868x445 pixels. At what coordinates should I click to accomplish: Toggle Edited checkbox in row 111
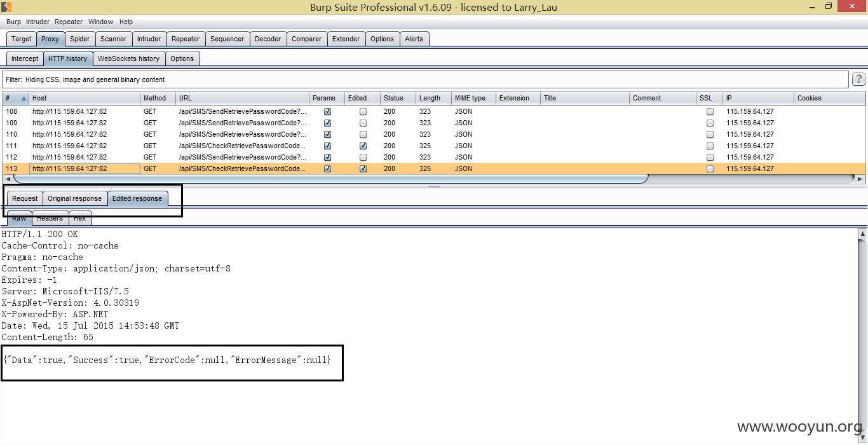tap(363, 146)
